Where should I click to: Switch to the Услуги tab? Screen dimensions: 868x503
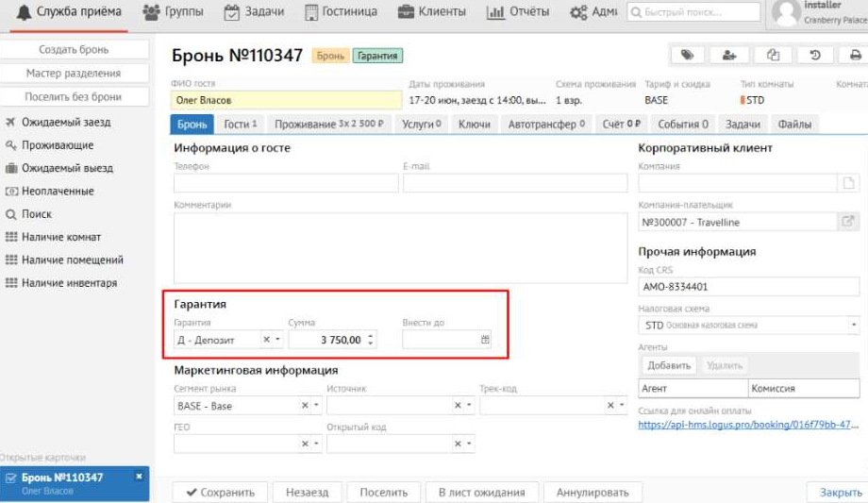click(421, 125)
